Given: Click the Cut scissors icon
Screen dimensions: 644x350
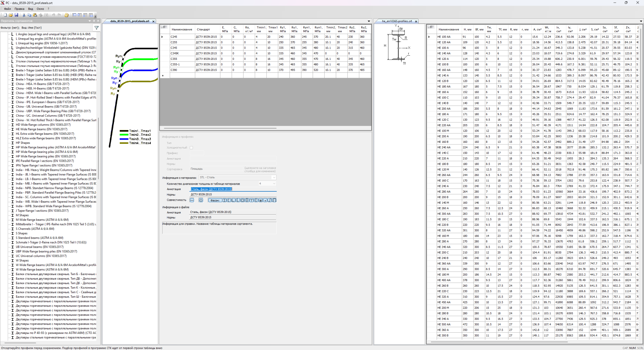Looking at the screenshot, I should point(24,15).
